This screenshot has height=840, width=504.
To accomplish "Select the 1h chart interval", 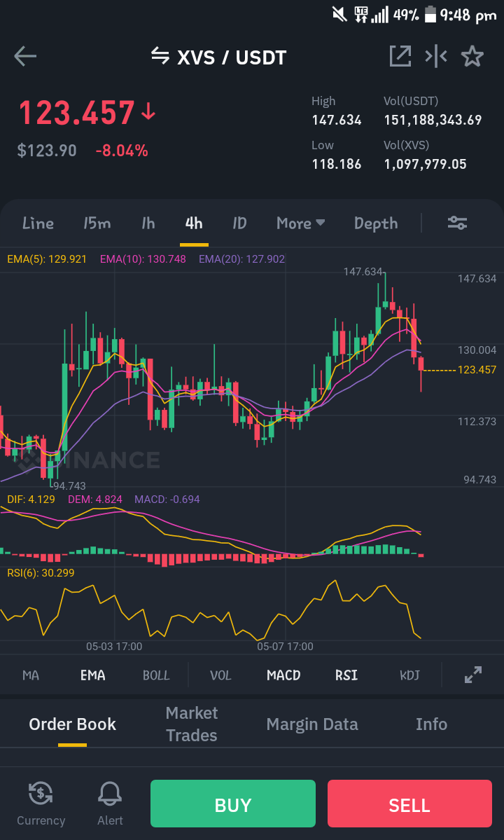I will pos(148,223).
